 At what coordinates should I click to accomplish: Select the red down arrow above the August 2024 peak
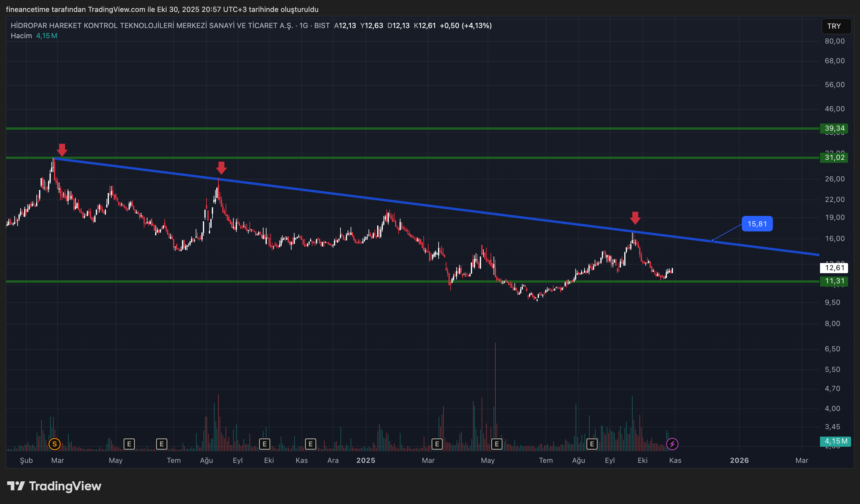221,168
